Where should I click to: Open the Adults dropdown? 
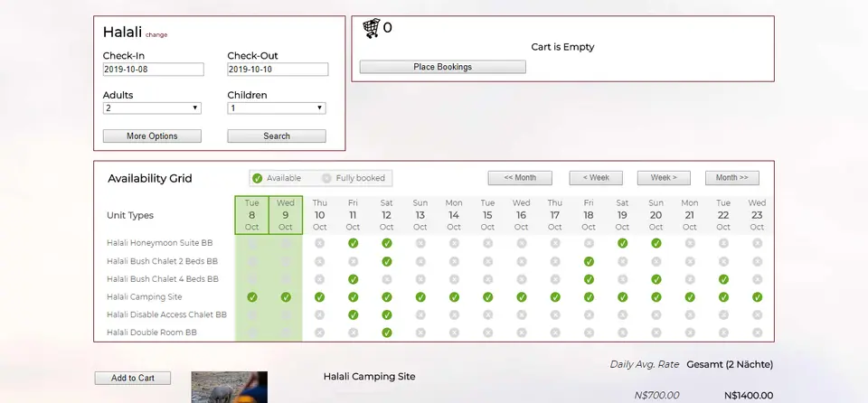point(152,108)
